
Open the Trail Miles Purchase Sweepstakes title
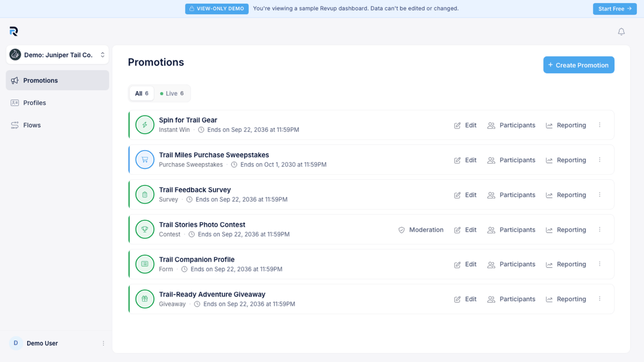pyautogui.click(x=214, y=155)
